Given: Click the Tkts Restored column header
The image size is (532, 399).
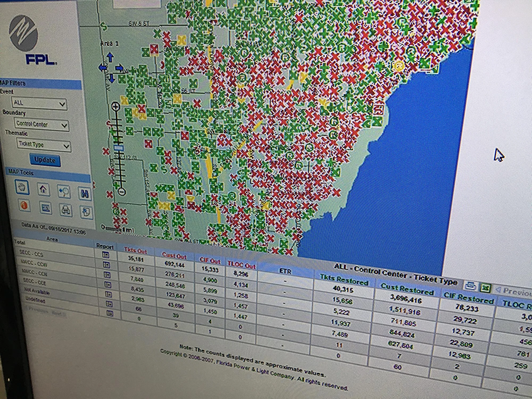Looking at the screenshot, I should click(x=344, y=280).
